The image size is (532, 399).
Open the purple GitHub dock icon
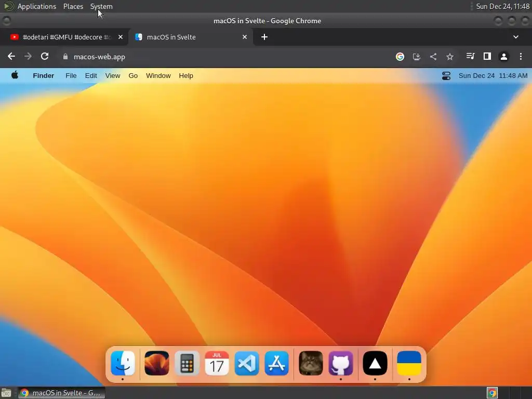coord(341,363)
